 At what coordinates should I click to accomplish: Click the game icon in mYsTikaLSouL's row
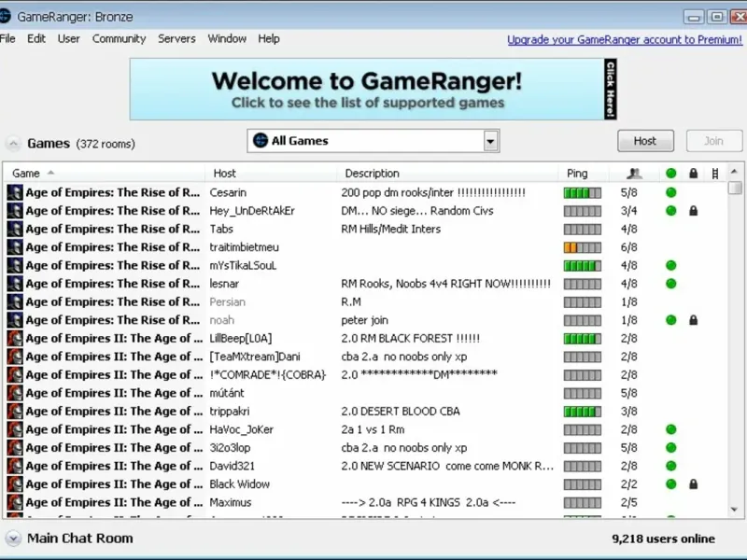(15, 265)
